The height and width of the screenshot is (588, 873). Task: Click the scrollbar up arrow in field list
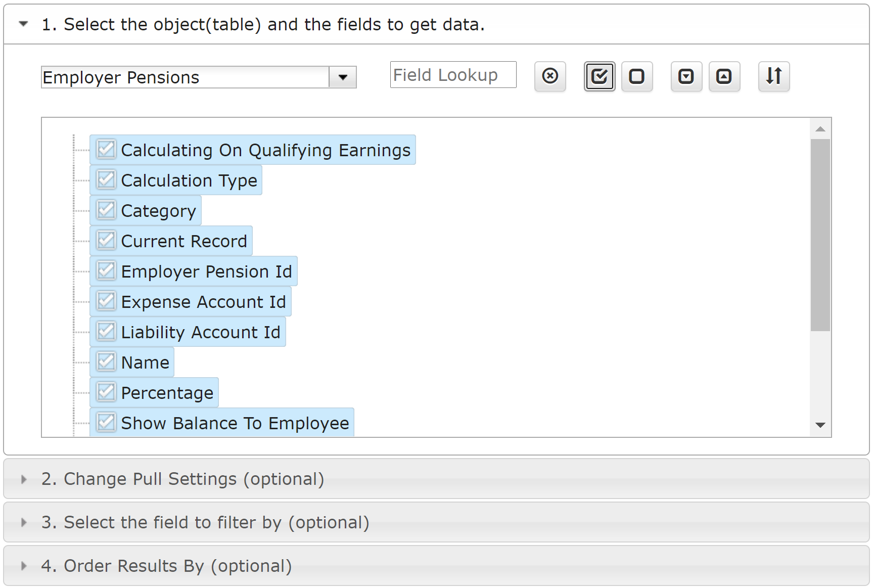click(820, 129)
